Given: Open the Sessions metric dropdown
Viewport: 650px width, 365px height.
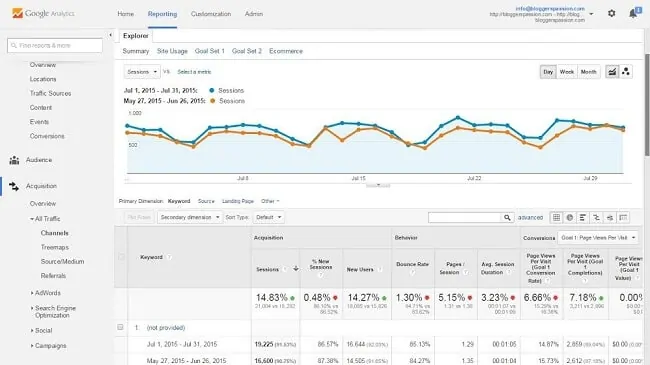Looking at the screenshot, I should coord(142,72).
